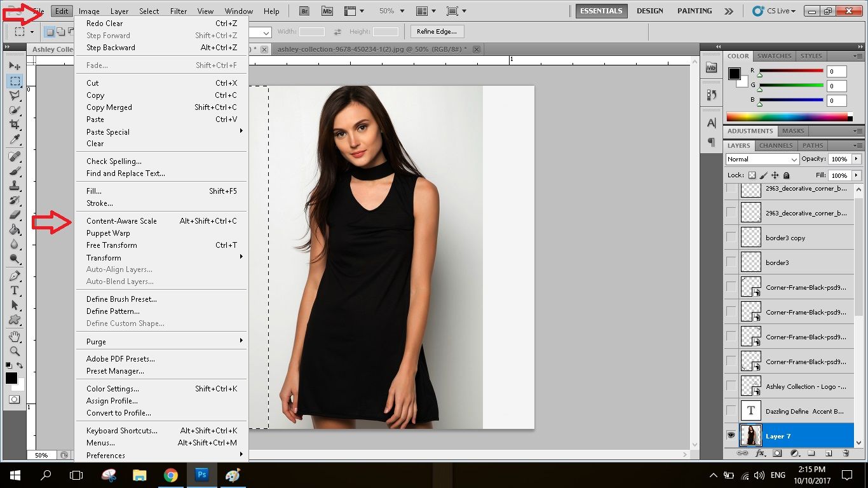This screenshot has width=868, height=488.
Task: Open the Layers panel options menu
Action: [858, 146]
